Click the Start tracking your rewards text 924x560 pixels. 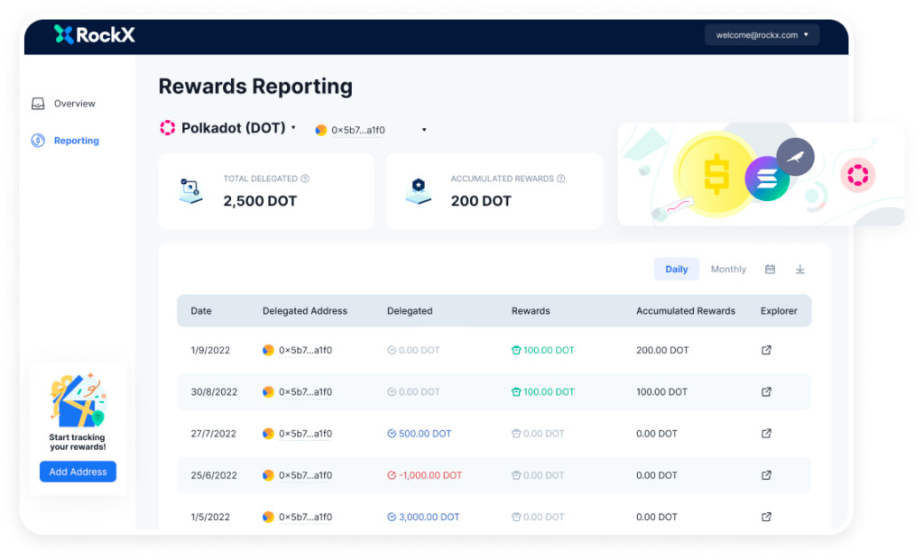[x=78, y=442]
